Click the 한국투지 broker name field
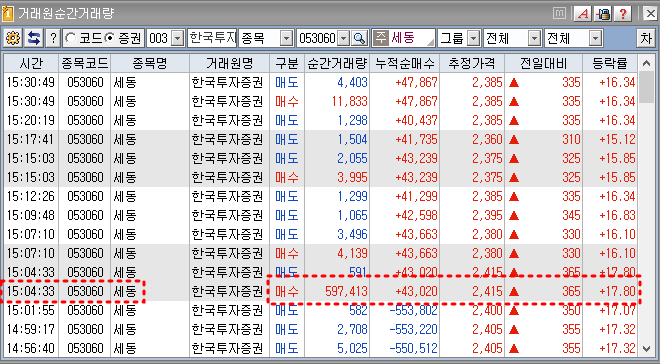 click(212, 38)
